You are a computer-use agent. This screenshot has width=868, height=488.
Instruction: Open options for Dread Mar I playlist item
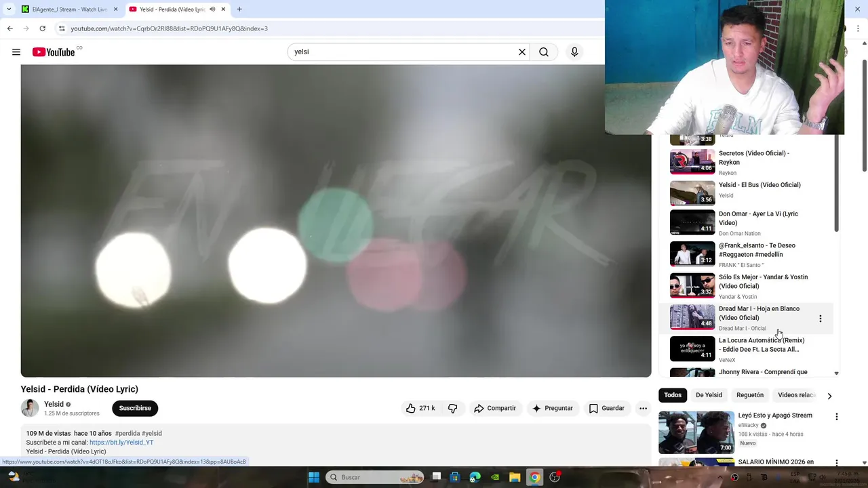coord(820,319)
